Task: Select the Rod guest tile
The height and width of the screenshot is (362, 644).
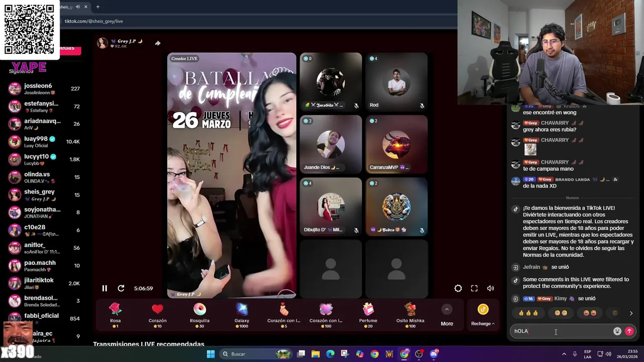Action: [396, 82]
